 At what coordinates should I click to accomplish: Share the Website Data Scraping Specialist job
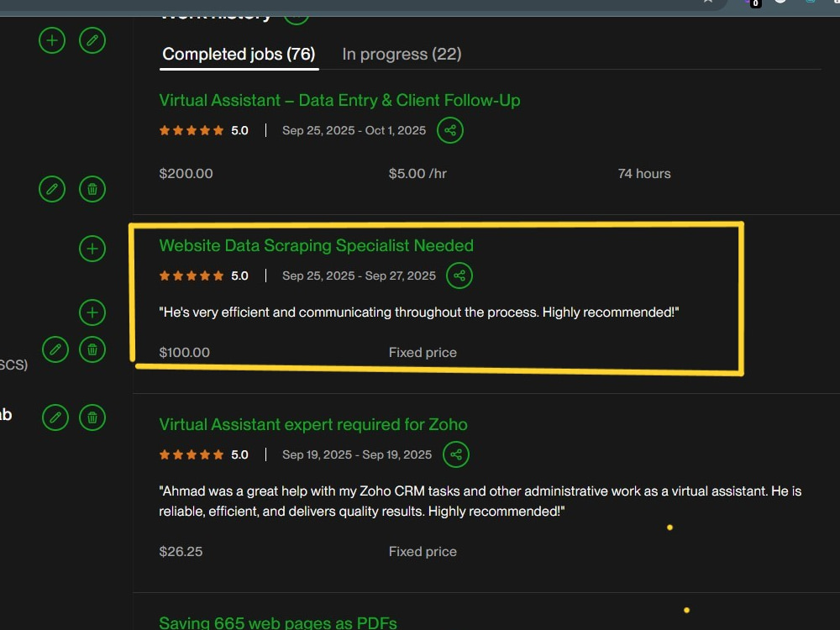coord(459,276)
